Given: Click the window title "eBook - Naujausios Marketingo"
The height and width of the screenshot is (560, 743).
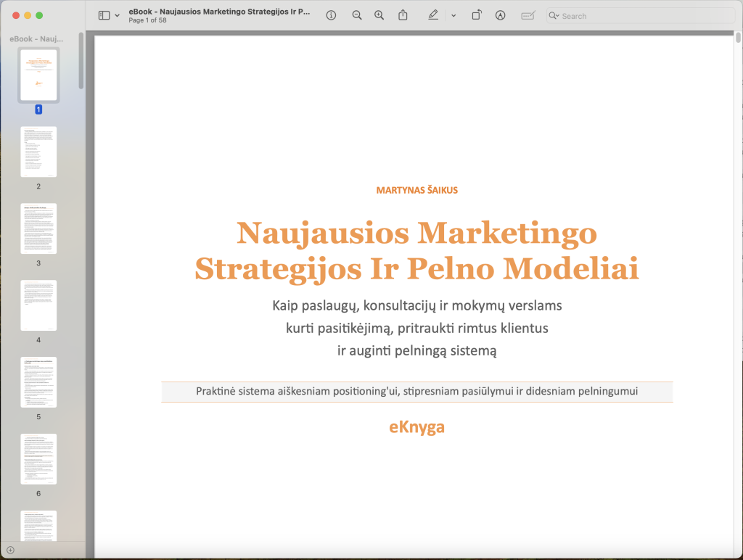Looking at the screenshot, I should pyautogui.click(x=219, y=12).
